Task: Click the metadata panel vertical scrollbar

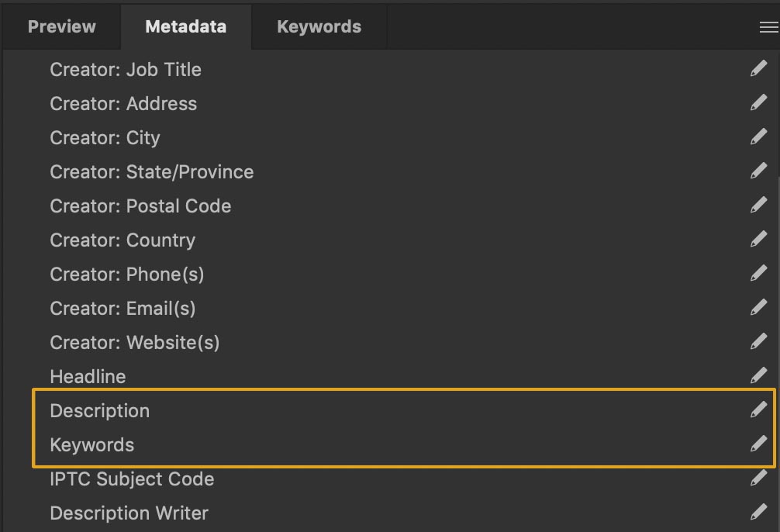Action: pos(778,348)
